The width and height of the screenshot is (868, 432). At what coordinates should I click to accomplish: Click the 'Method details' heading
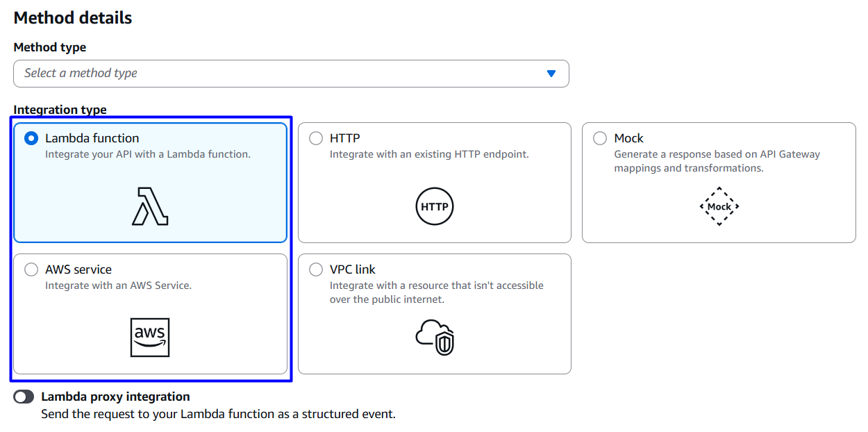coord(73,18)
